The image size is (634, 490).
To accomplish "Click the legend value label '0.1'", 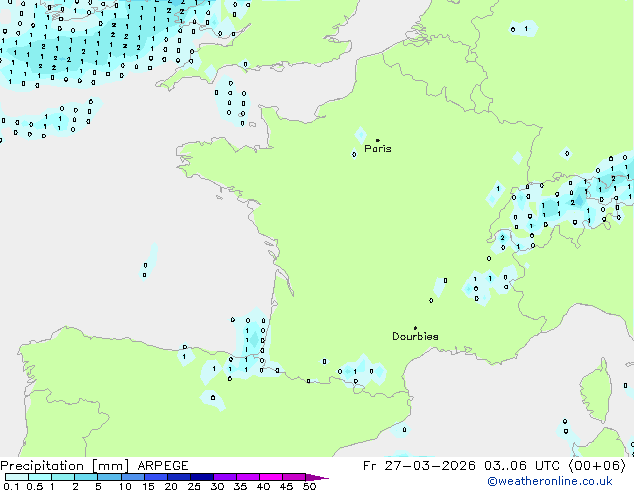I will coord(11,486).
